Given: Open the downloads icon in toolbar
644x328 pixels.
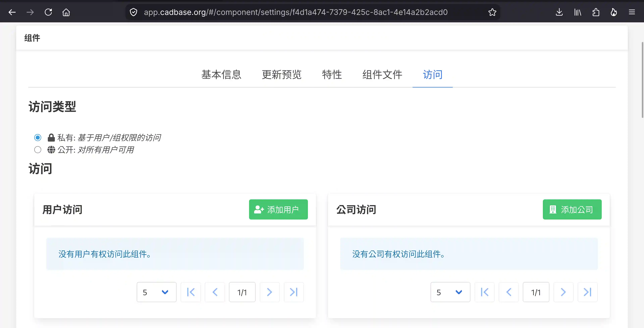Looking at the screenshot, I should pyautogui.click(x=559, y=12).
